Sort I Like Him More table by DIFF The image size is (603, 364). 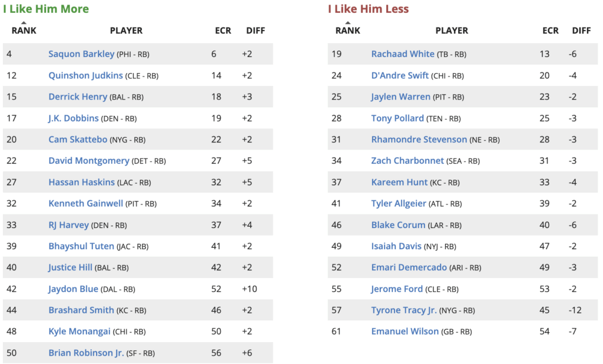click(256, 31)
